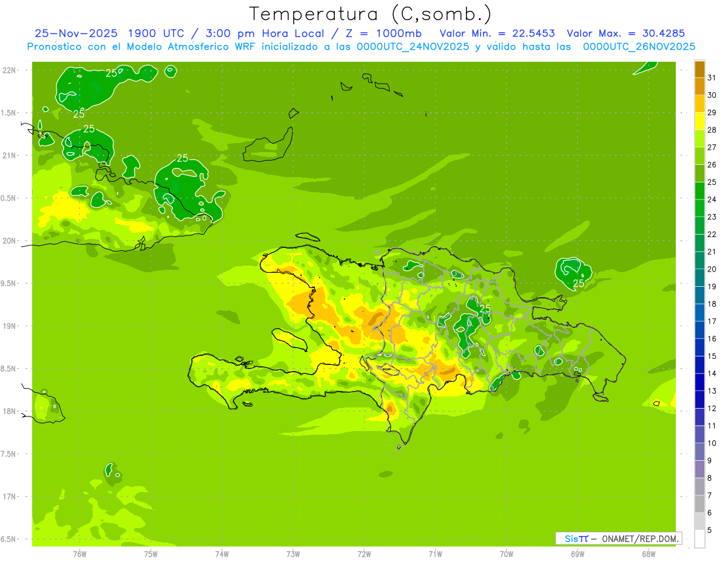The image size is (728, 562).
Task: Click the '18N' latitude axis label
Action: 10,411
